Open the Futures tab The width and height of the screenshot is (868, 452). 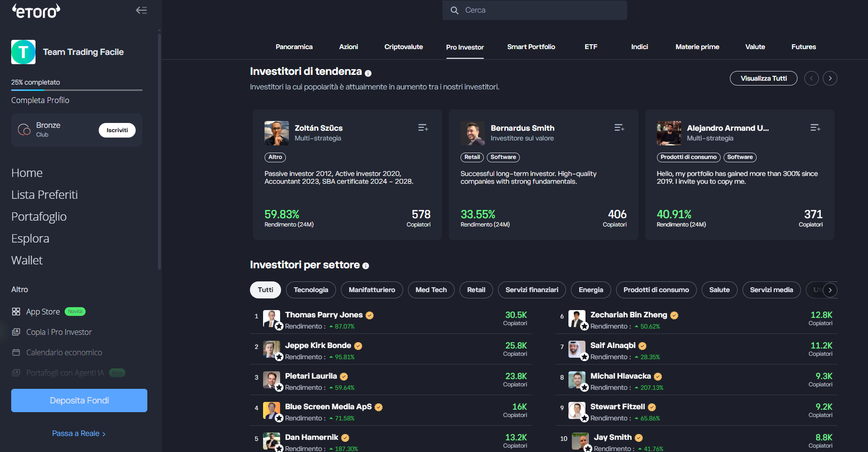804,47
